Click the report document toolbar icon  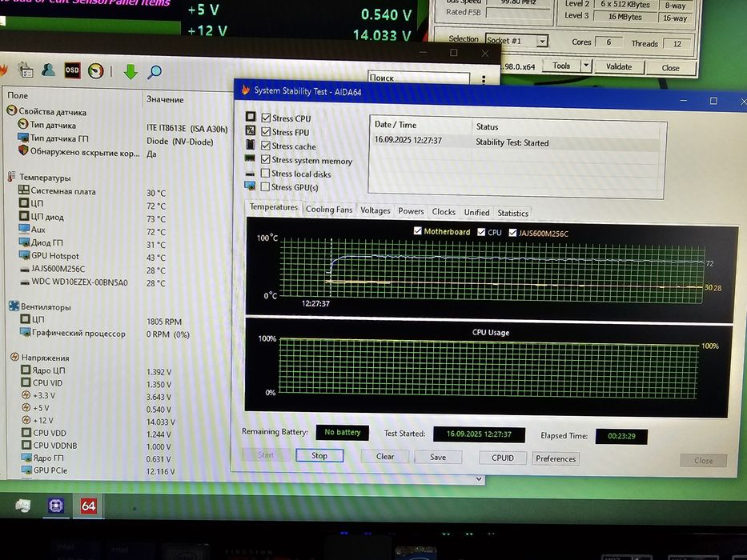pos(26,70)
